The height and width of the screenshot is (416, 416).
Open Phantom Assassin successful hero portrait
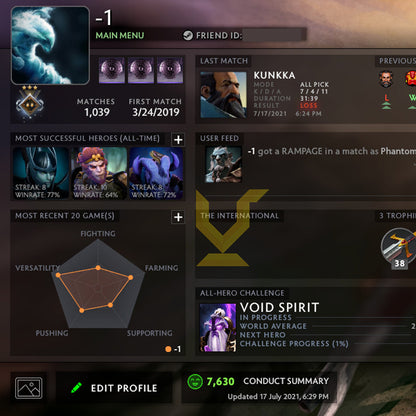coord(41,173)
